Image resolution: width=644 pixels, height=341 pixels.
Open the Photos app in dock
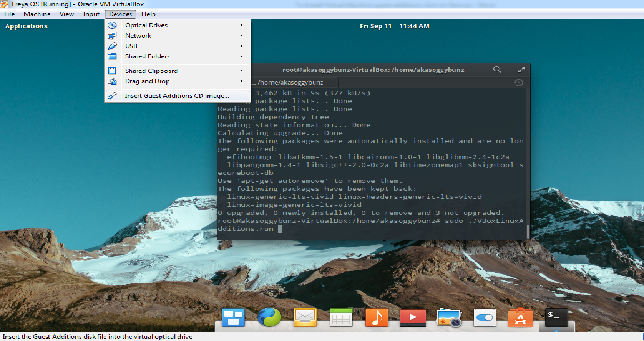pyautogui.click(x=449, y=318)
